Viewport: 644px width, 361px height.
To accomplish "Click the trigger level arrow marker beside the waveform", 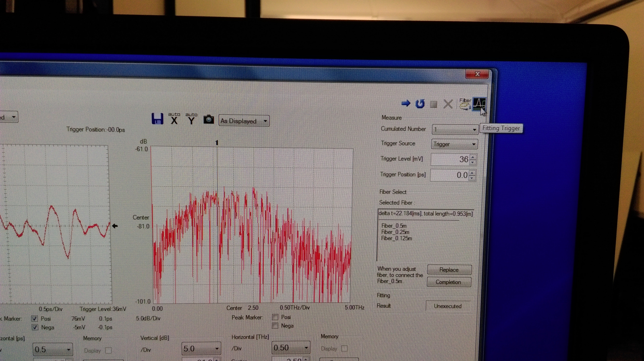I will tap(115, 226).
